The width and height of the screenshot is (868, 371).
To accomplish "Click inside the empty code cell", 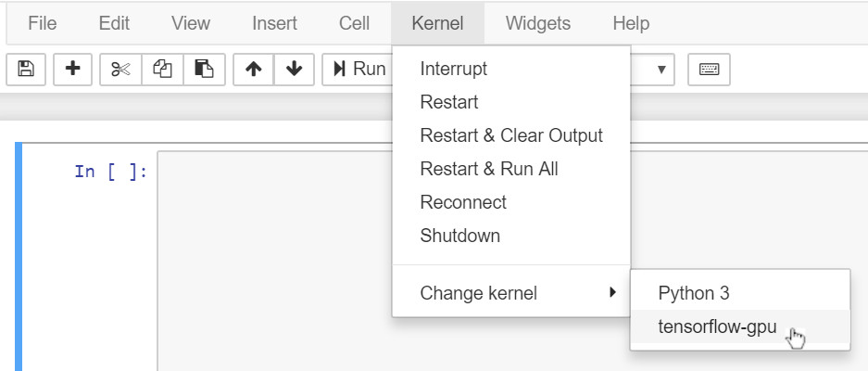I will pos(278,260).
